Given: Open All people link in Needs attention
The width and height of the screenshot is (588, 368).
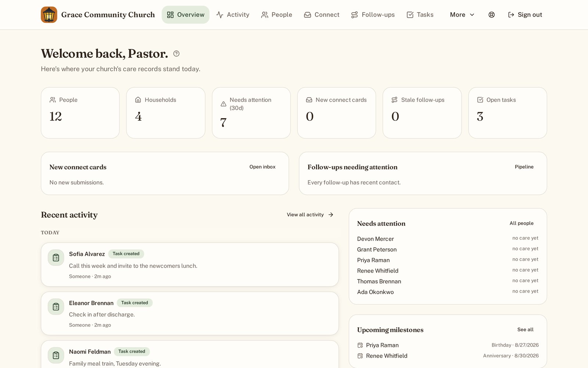Looking at the screenshot, I should point(521,223).
